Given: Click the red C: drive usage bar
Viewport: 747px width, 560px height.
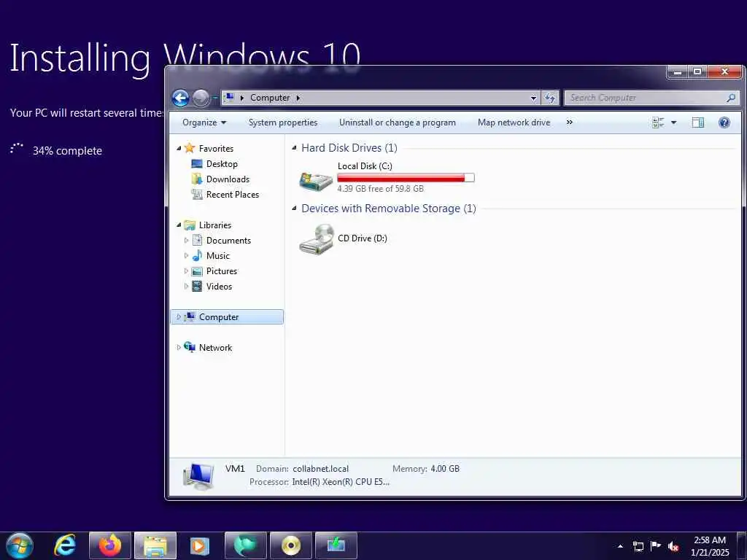Looking at the screenshot, I should (406, 178).
